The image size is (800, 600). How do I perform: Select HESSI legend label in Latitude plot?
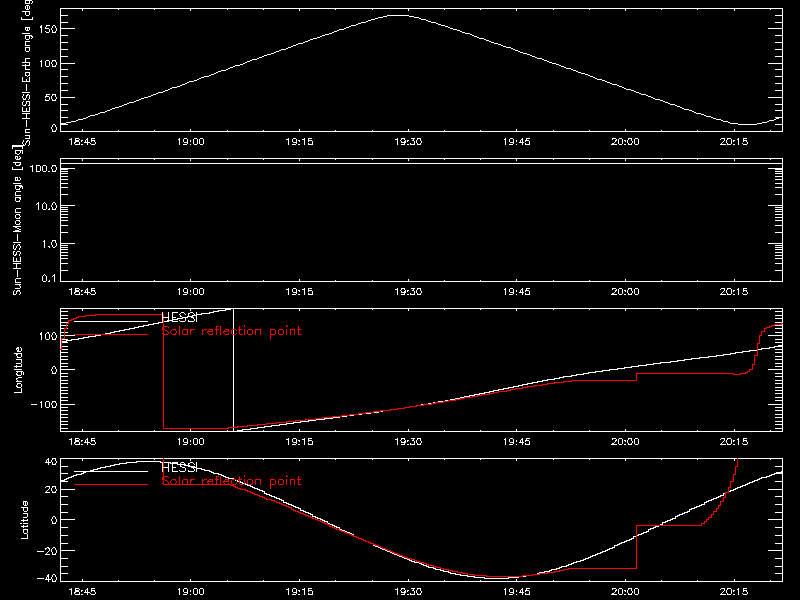(179, 467)
